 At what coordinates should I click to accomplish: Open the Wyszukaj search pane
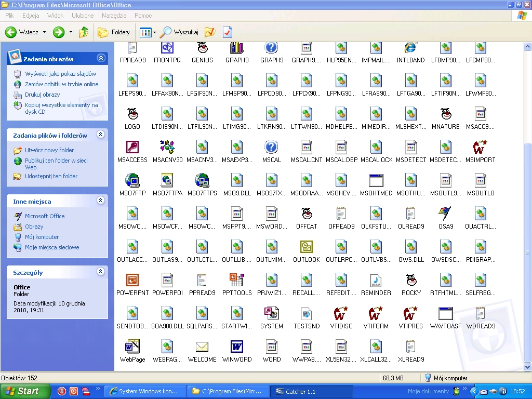coord(179,32)
